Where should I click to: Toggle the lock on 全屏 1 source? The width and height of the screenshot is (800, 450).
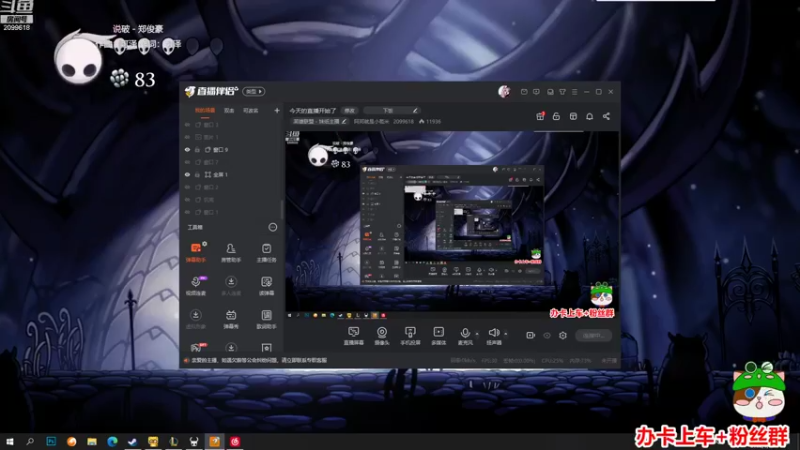pos(197,174)
